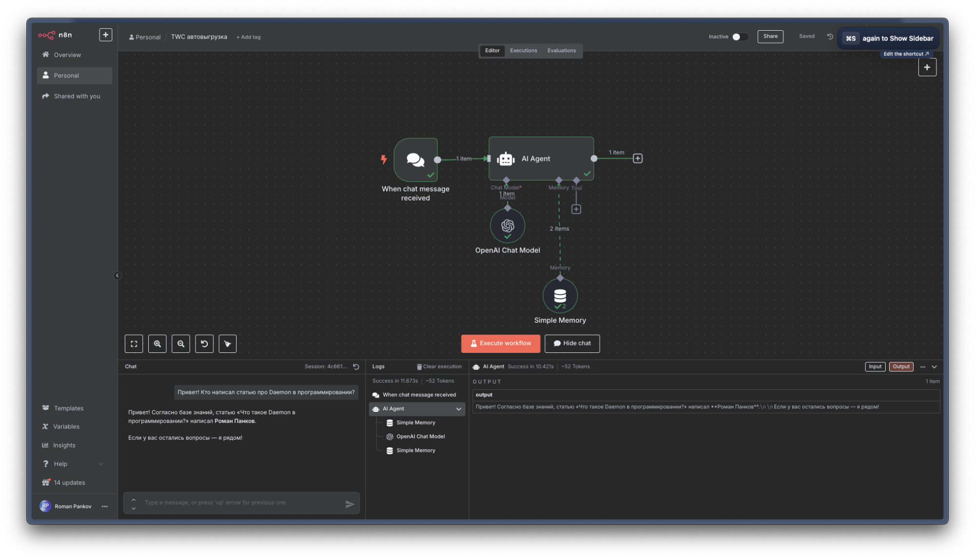Click the tidy up nodes icon
The width and height of the screenshot is (975, 560).
pyautogui.click(x=227, y=344)
